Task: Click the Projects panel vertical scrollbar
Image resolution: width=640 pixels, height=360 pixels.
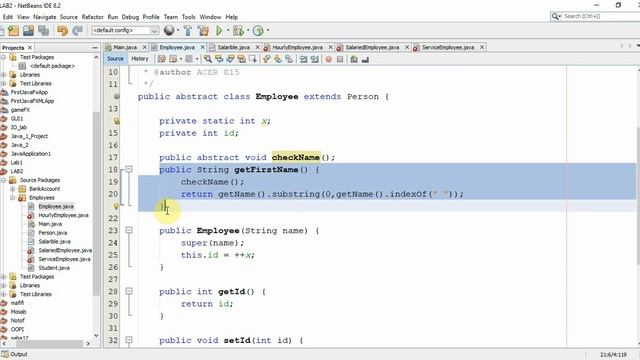Action: [x=96, y=203]
